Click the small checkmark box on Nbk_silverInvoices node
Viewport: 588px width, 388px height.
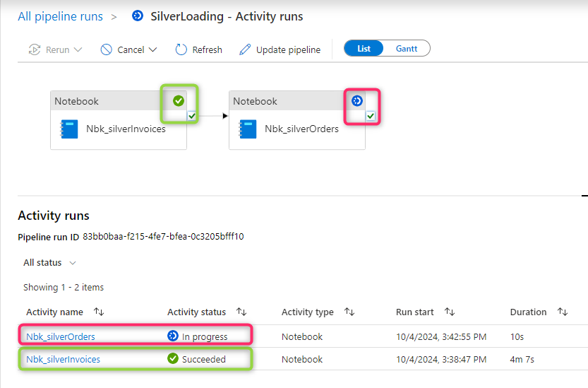191,116
